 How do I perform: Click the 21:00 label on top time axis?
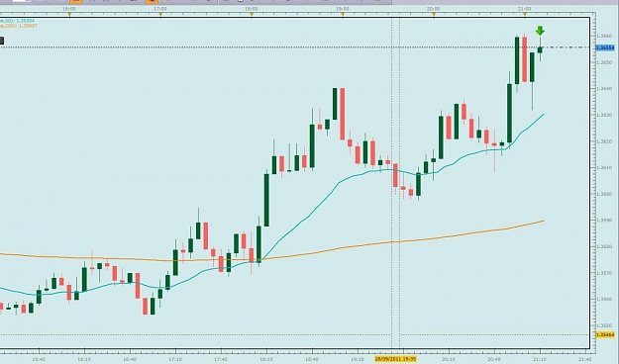click(x=524, y=9)
